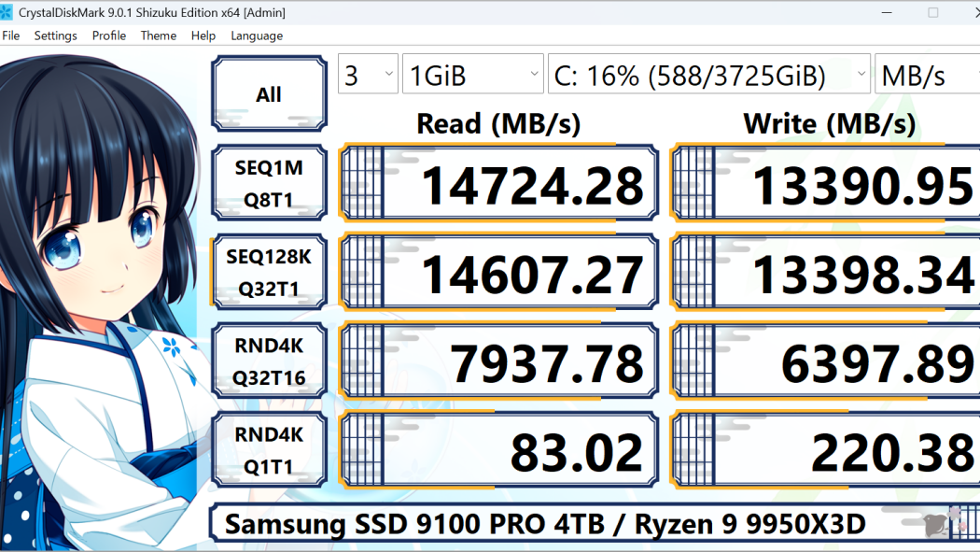
Task: Click the RND4K Q32T16 write result 6397.89
Action: (x=825, y=361)
